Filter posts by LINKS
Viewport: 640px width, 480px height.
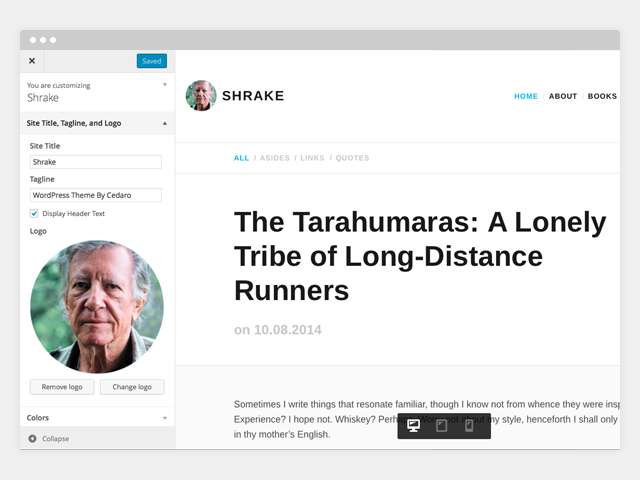pyautogui.click(x=312, y=158)
